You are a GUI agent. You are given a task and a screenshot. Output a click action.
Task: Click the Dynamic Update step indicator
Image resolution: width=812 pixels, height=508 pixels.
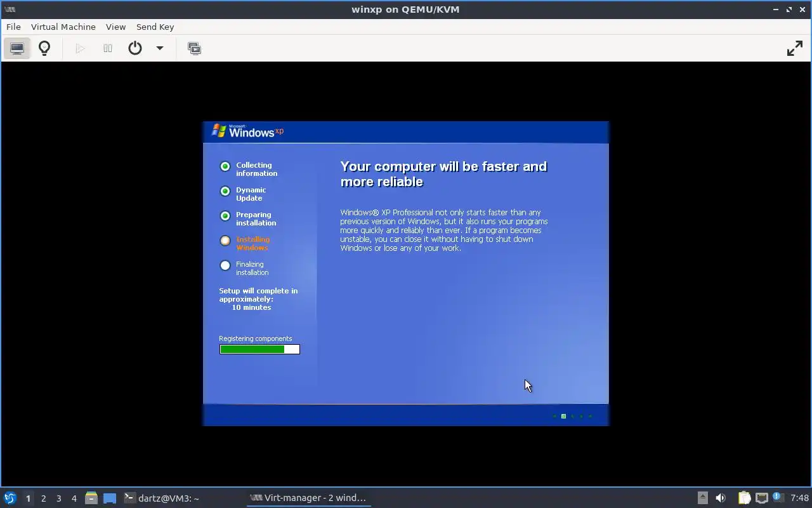pos(225,191)
